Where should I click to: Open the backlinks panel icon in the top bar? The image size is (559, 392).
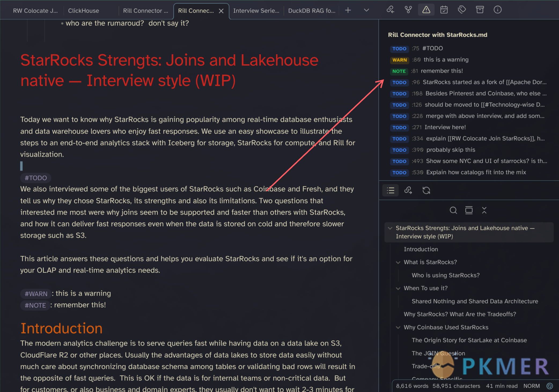390,10
